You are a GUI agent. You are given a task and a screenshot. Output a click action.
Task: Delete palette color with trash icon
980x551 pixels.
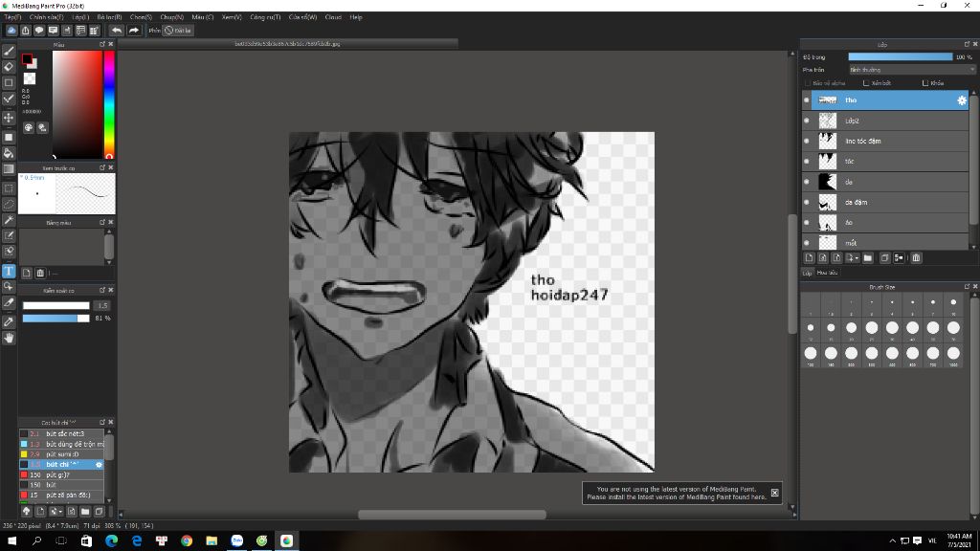point(40,273)
